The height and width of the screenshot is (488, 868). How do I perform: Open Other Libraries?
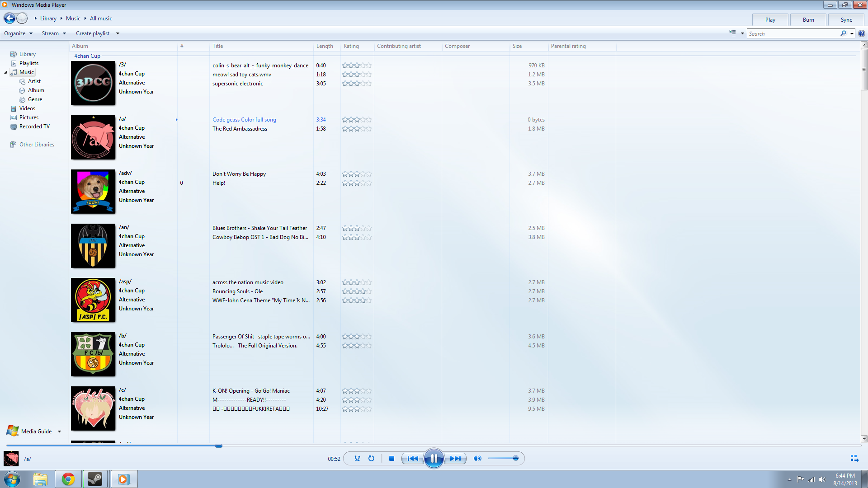(37, 145)
